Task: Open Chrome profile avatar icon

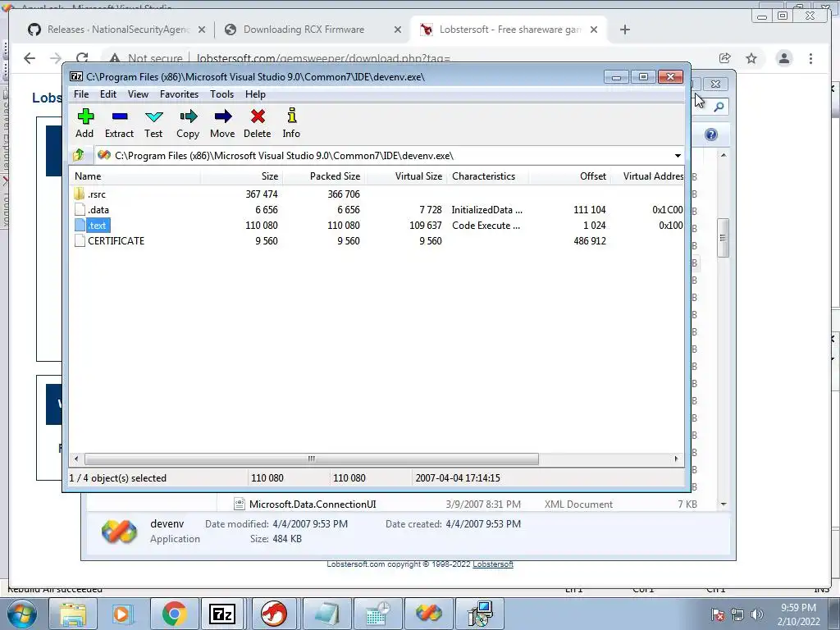Action: pos(783,58)
